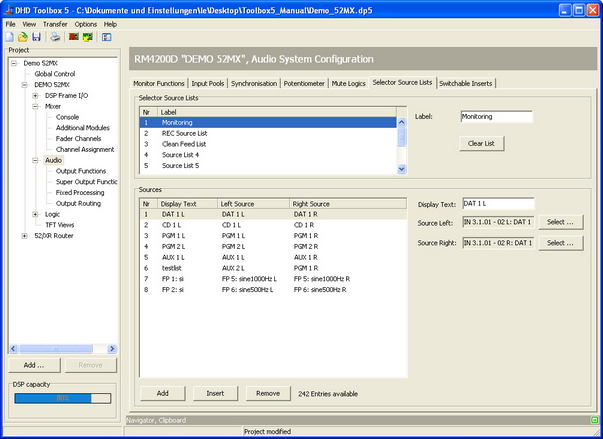Image resolution: width=603 pixels, height=439 pixels.
Task: Click the red star circuit board icon
Action: pos(74,37)
